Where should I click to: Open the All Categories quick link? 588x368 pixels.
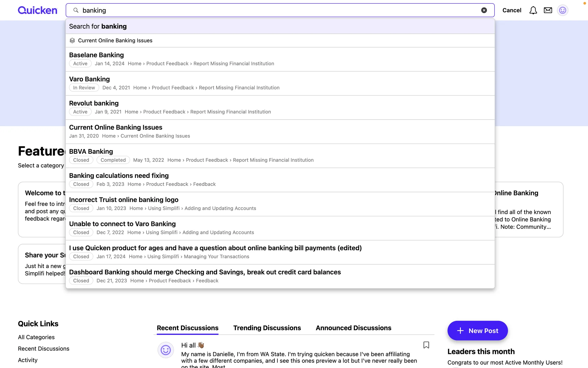36,337
